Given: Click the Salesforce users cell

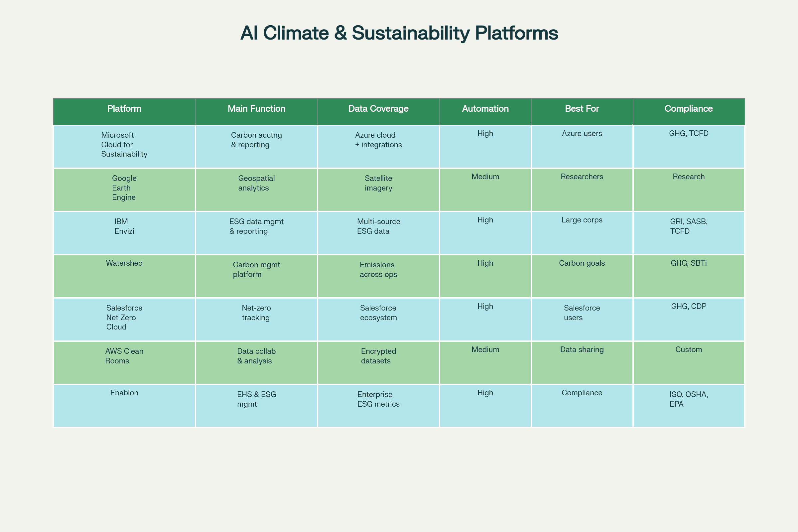Looking at the screenshot, I should click(x=582, y=319).
